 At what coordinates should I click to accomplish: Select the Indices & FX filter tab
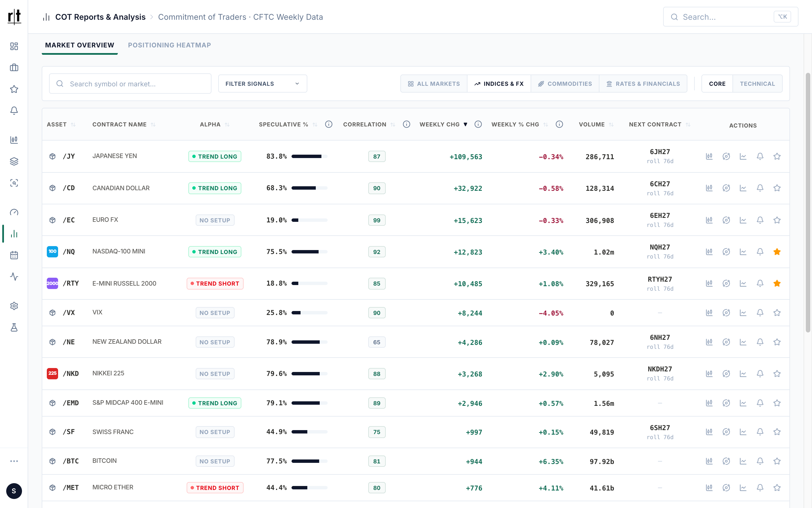coord(499,84)
